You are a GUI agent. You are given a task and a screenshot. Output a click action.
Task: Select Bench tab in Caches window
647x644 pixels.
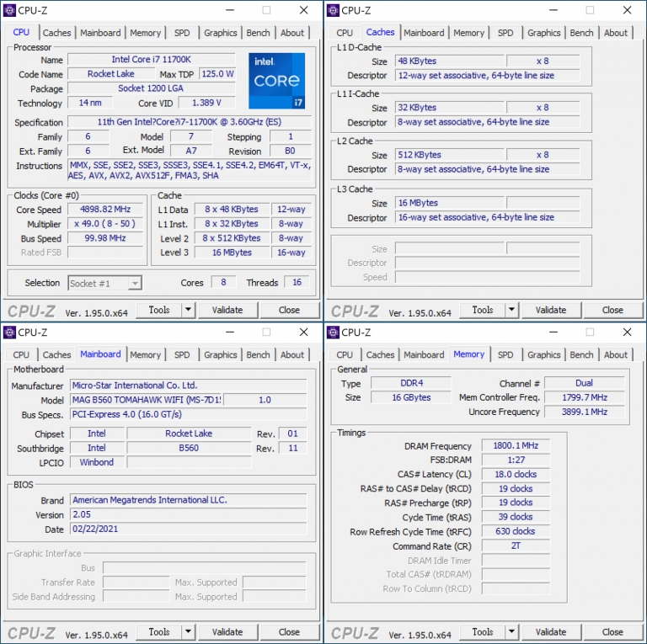[x=582, y=33]
